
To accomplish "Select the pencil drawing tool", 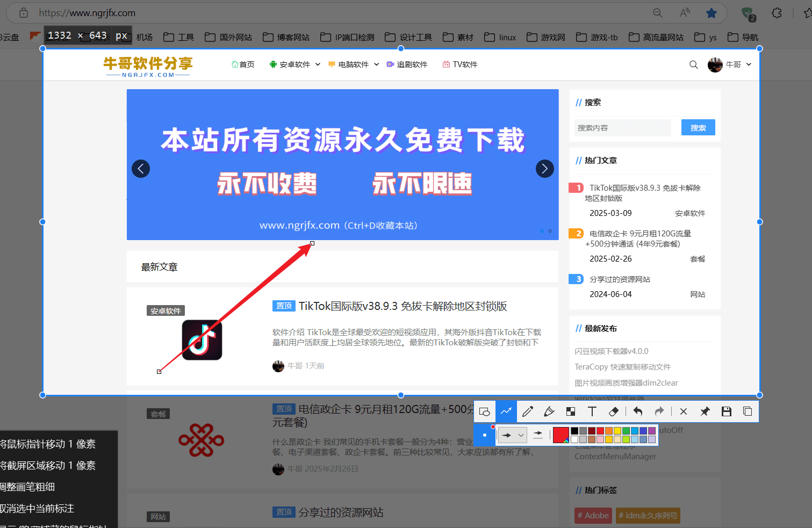I will 527,411.
